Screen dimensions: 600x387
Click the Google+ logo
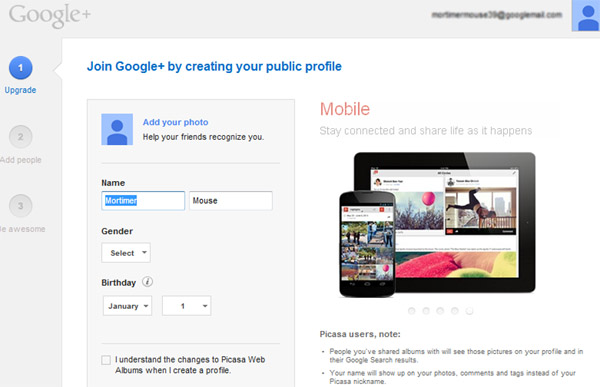tap(50, 15)
